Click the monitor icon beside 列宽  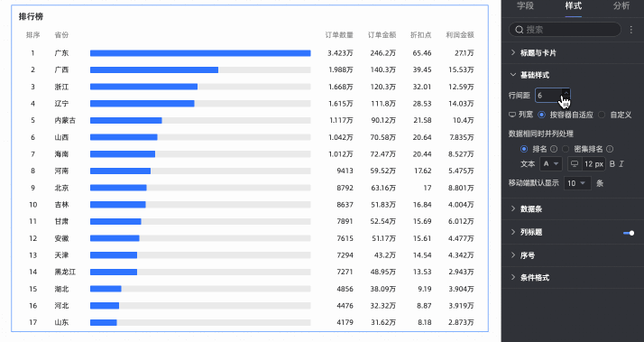(512, 115)
